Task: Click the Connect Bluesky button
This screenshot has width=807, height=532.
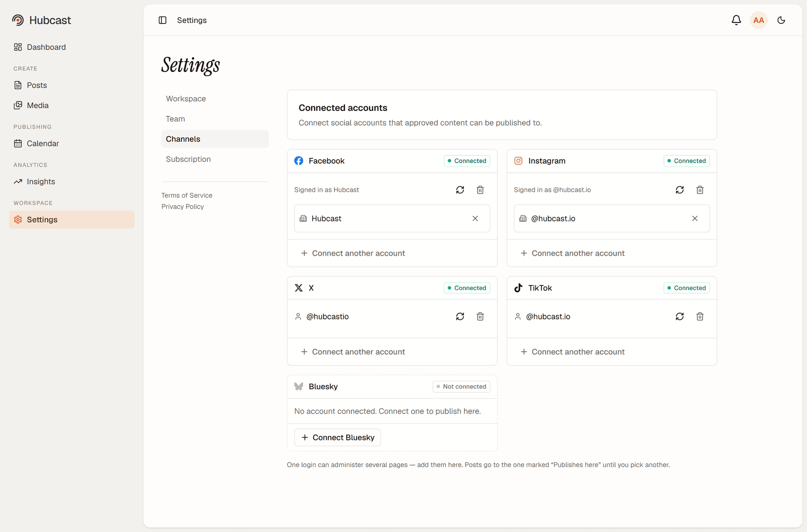Action: point(337,438)
